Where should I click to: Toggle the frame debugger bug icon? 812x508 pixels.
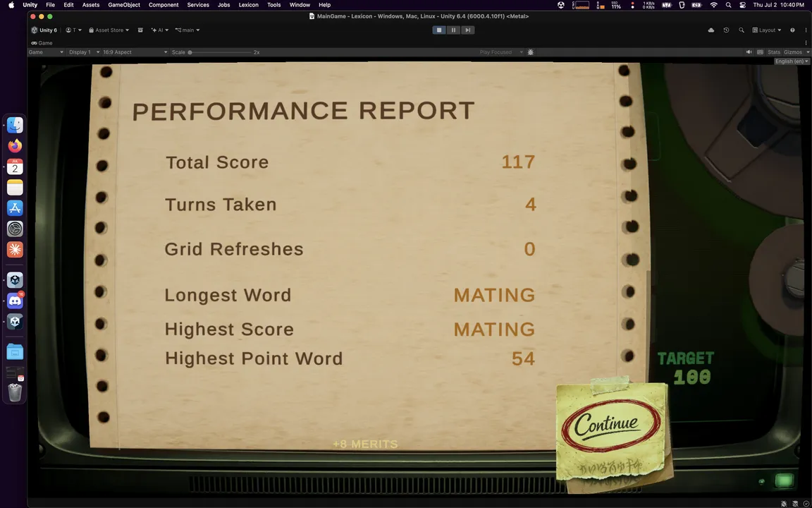click(530, 52)
